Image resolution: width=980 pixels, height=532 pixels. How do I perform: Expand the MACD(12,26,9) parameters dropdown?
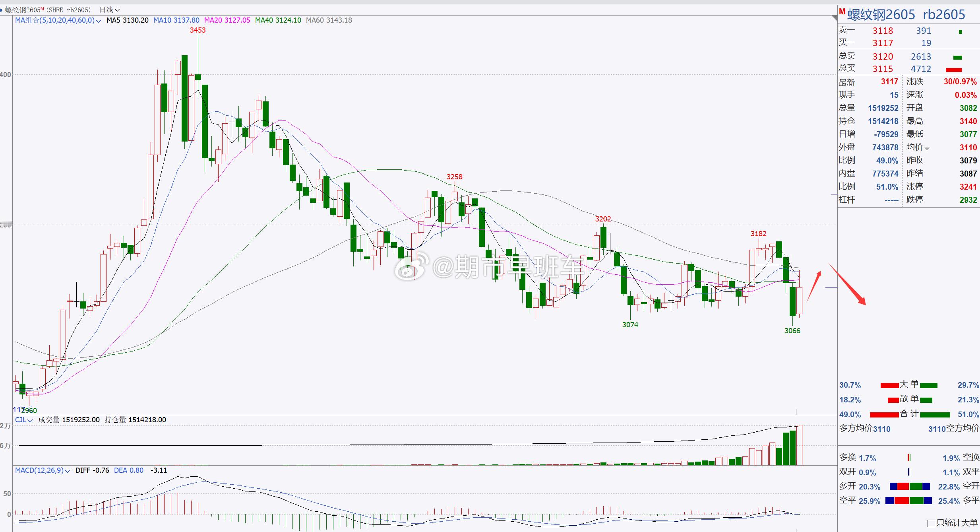pyautogui.click(x=68, y=471)
